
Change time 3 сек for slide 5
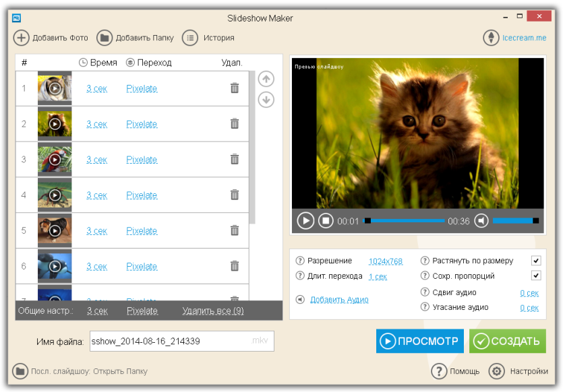click(x=96, y=231)
